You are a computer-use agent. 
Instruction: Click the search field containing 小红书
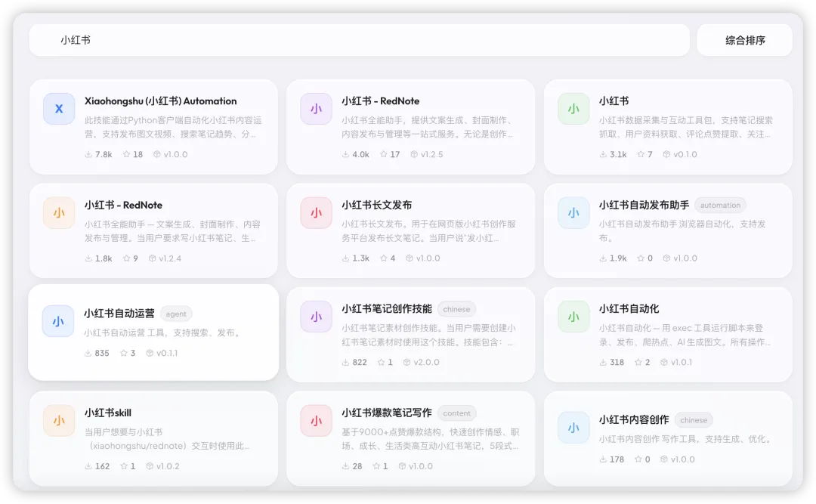(x=360, y=40)
